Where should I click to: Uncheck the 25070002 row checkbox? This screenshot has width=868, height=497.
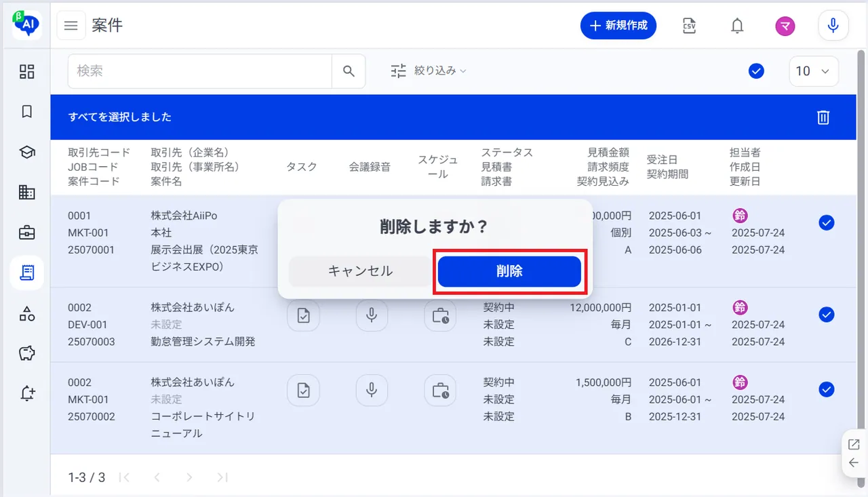click(x=826, y=389)
